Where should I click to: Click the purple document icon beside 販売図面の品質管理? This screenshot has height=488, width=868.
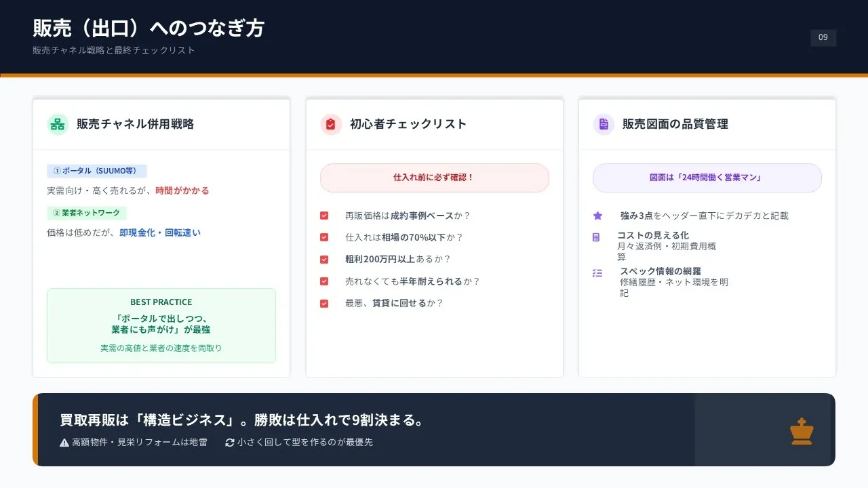(604, 125)
